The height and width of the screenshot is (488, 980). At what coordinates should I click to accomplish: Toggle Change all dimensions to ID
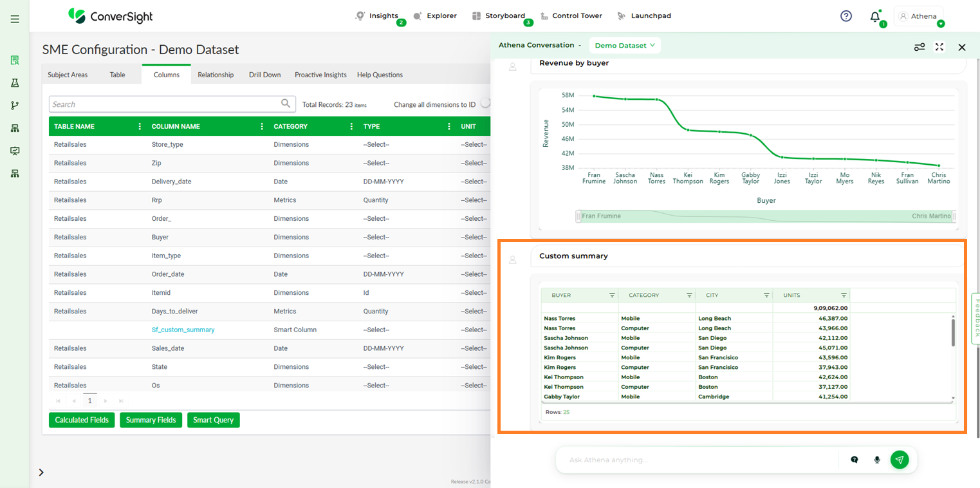point(485,104)
